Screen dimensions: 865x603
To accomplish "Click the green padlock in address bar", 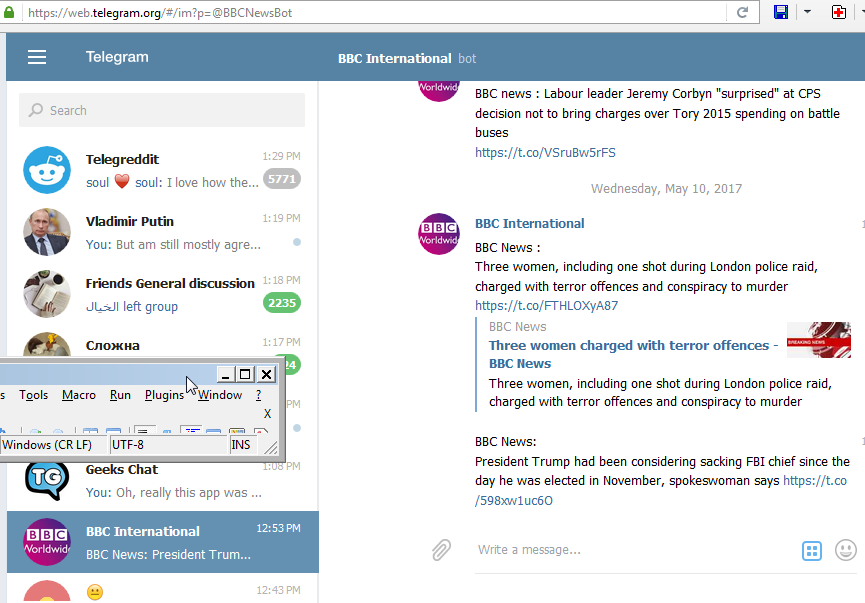I will [x=9, y=12].
